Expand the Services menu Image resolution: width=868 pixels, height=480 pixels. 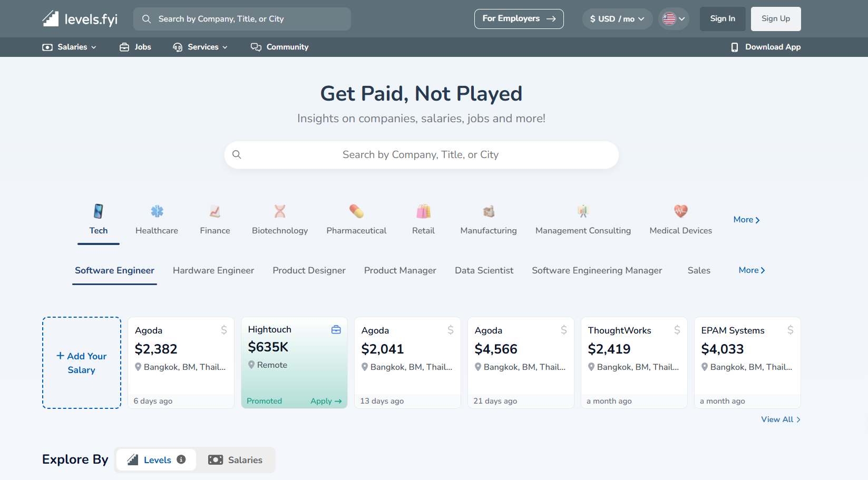(200, 47)
